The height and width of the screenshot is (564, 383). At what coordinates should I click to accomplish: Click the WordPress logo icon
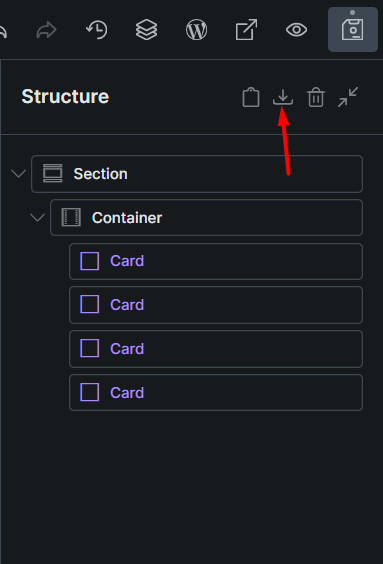pyautogui.click(x=196, y=29)
